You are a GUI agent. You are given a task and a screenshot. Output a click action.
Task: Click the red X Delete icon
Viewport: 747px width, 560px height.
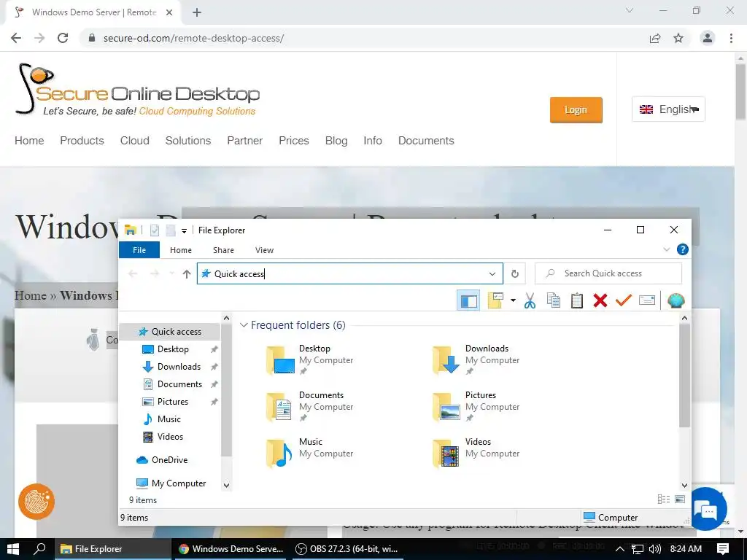point(600,300)
